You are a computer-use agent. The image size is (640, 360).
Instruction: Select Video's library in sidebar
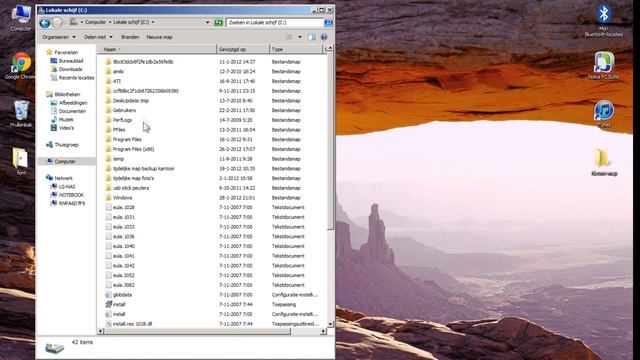tap(67, 128)
